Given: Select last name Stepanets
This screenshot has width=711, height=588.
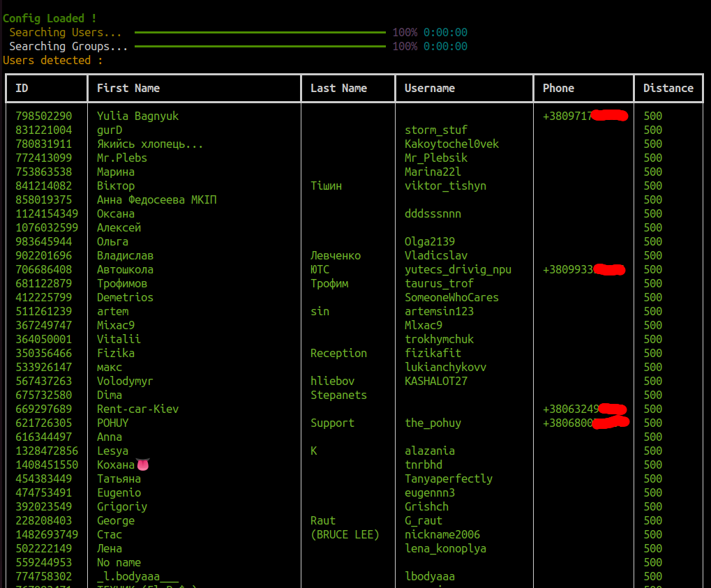Looking at the screenshot, I should pyautogui.click(x=338, y=395).
